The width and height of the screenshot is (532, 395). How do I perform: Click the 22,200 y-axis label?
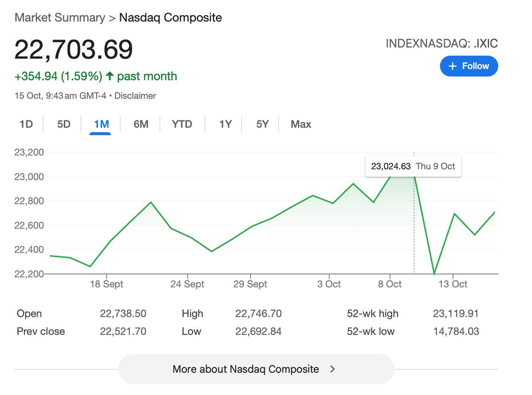(29, 274)
